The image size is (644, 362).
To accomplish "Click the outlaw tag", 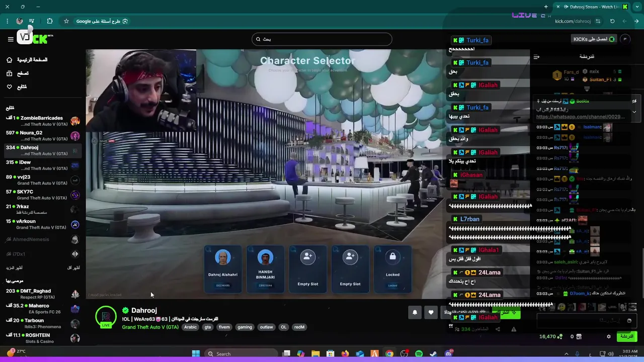I will [x=266, y=327].
